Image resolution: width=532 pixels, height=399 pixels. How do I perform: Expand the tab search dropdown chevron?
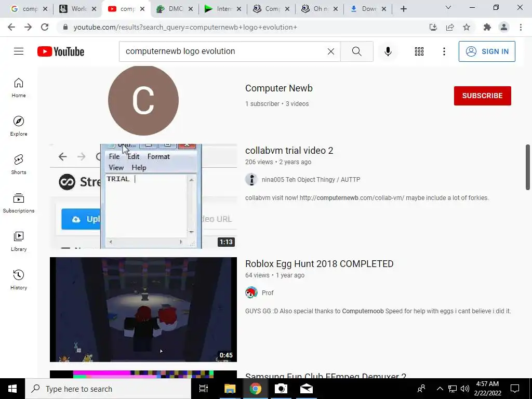point(448,7)
